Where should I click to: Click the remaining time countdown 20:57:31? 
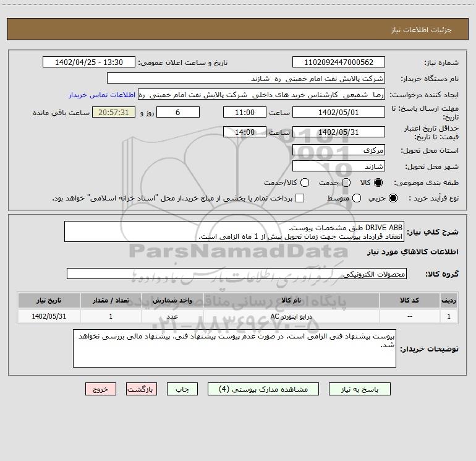[114, 112]
